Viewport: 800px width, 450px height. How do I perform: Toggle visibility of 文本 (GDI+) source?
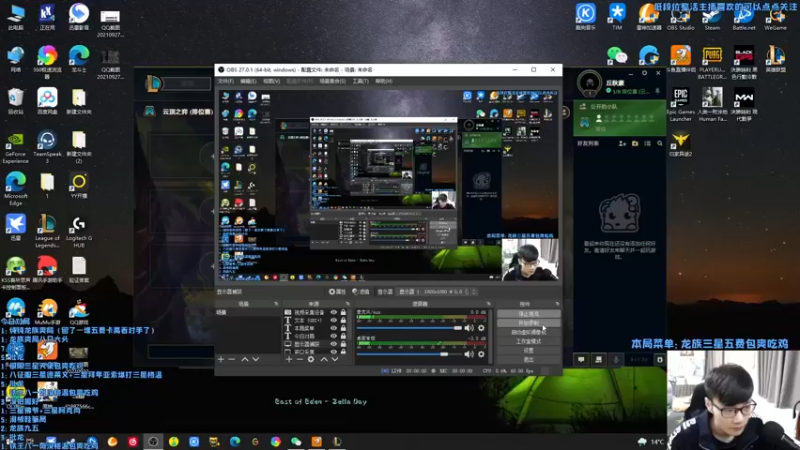point(334,320)
